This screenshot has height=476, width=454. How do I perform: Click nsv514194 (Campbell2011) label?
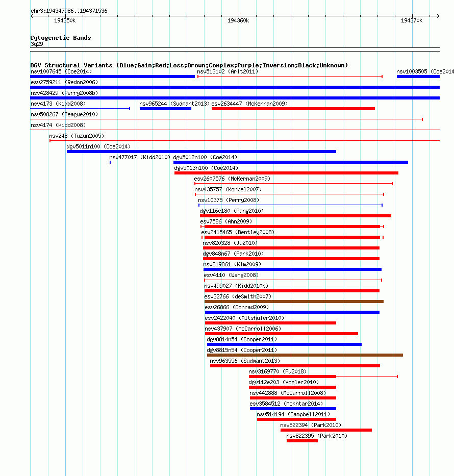[293, 415]
